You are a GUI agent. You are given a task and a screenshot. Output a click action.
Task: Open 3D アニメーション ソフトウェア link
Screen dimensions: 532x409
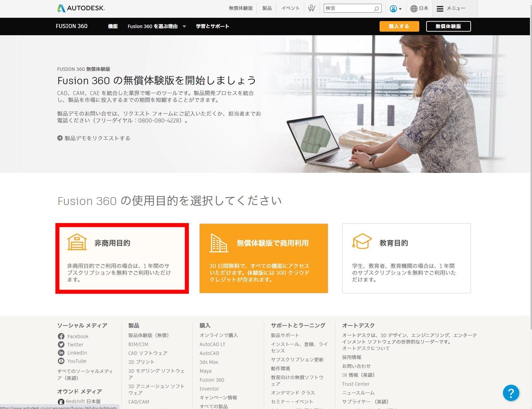[157, 389]
